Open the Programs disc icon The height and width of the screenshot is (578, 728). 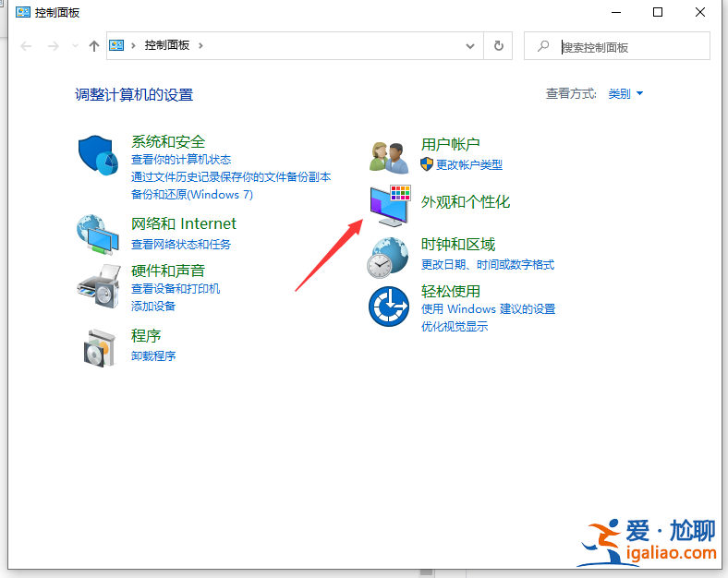pos(100,348)
